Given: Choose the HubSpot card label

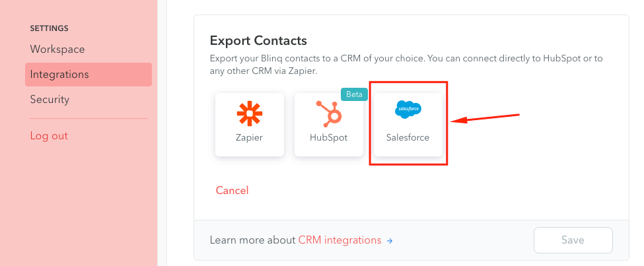Looking at the screenshot, I should coord(328,137).
